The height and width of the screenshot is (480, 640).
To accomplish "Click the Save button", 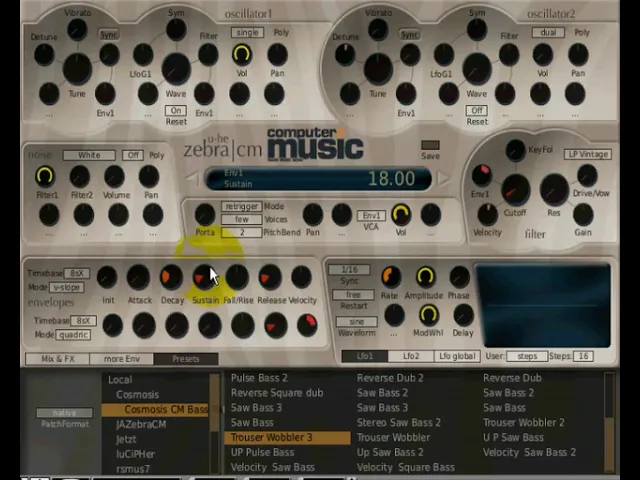I will click(430, 145).
